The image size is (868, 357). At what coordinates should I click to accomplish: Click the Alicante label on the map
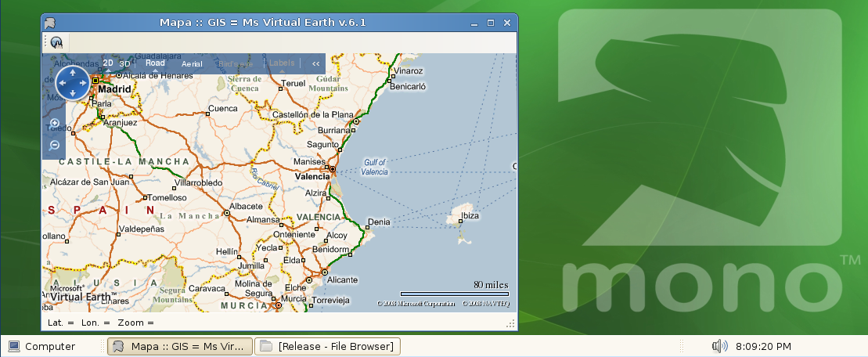(x=342, y=279)
